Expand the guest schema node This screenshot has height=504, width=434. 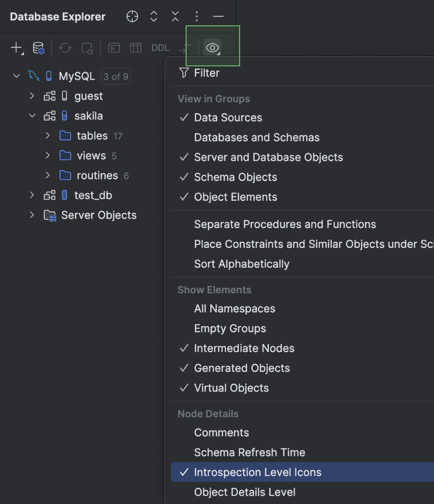(32, 96)
